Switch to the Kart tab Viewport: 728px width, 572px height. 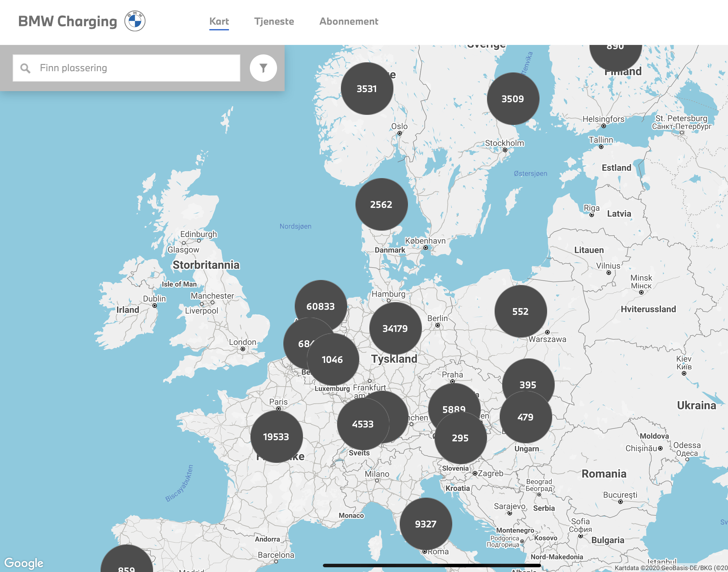(219, 22)
